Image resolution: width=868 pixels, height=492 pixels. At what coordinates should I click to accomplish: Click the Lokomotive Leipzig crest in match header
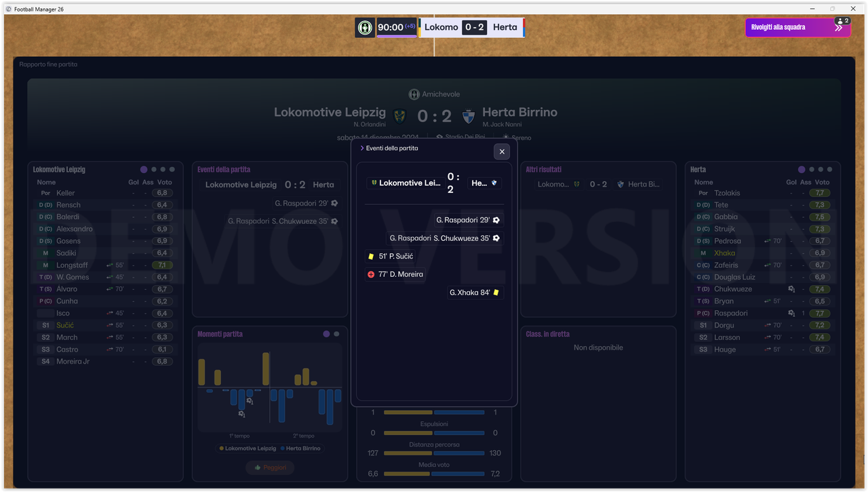pyautogui.click(x=400, y=117)
